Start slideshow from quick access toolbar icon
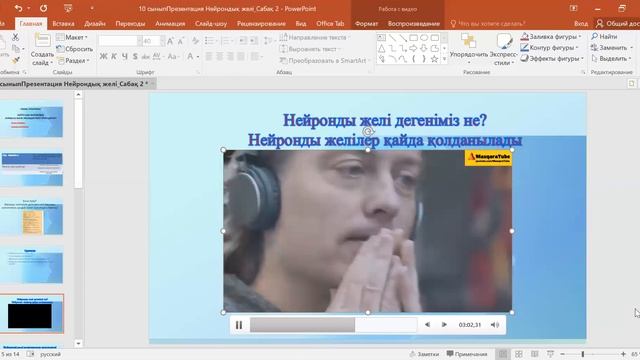This screenshot has width=640, height=360. [68, 8]
